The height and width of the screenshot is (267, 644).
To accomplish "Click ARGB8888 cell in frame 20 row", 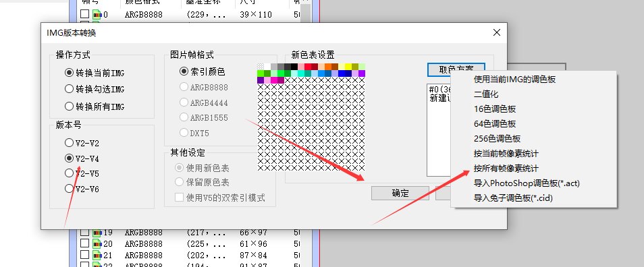I will coord(143,243).
